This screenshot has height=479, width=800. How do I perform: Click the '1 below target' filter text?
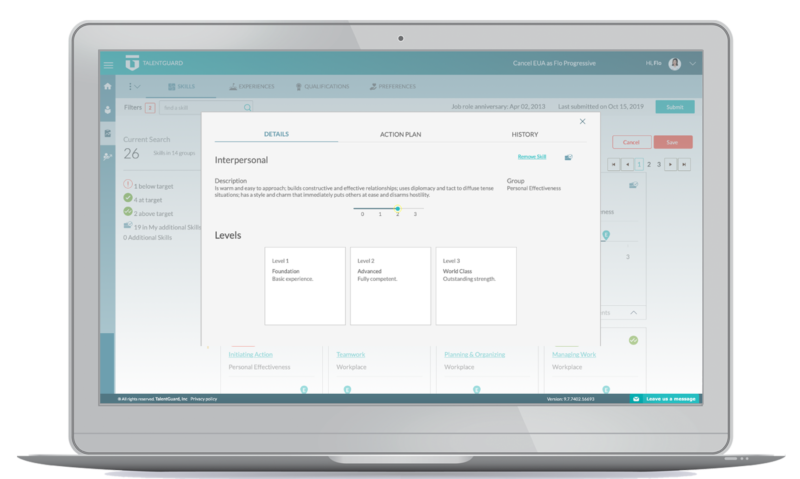click(154, 186)
